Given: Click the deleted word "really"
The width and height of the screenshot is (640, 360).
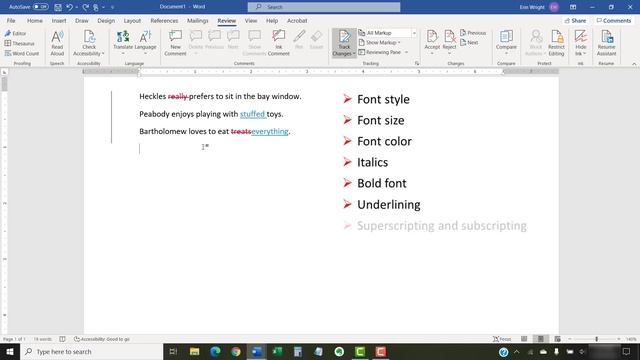Looking at the screenshot, I should [x=178, y=96].
